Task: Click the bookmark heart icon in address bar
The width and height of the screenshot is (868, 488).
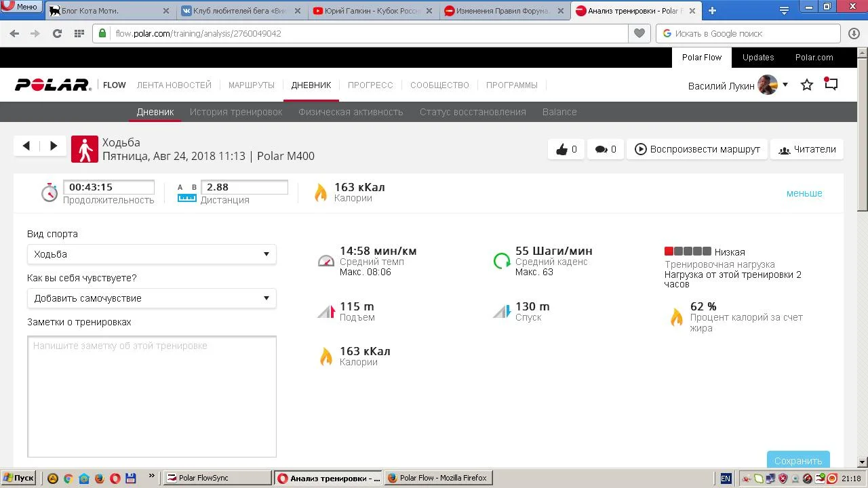Action: [639, 33]
